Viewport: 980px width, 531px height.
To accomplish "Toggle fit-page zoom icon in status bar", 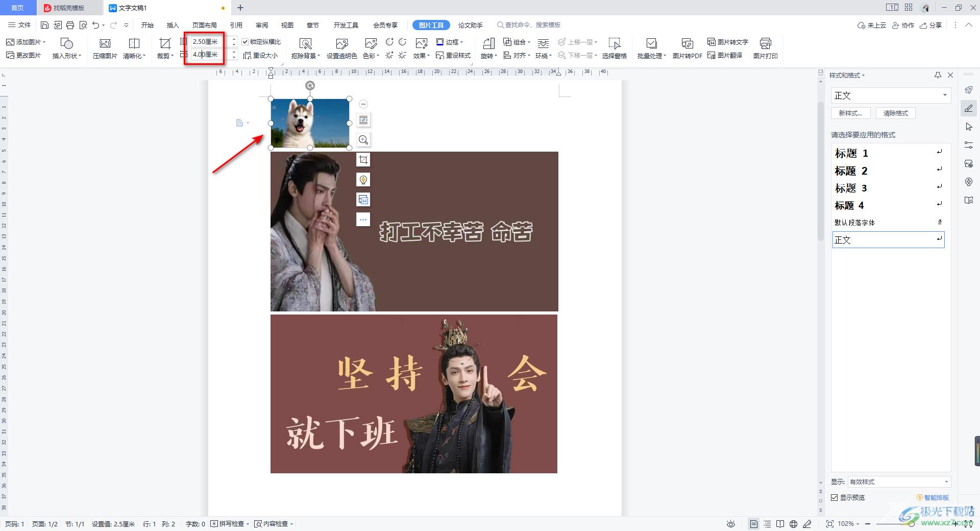I will (830, 524).
